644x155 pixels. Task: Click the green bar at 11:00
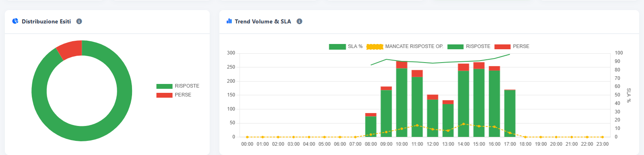(x=417, y=107)
